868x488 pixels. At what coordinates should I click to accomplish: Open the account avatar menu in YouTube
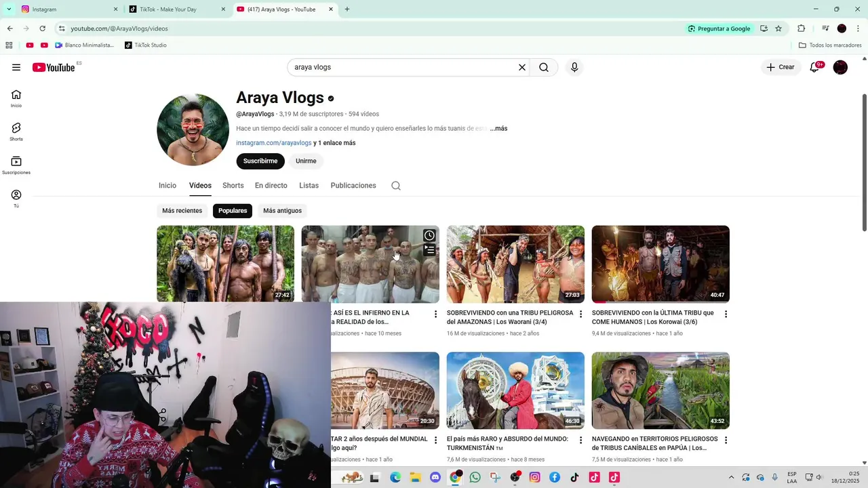(x=840, y=67)
